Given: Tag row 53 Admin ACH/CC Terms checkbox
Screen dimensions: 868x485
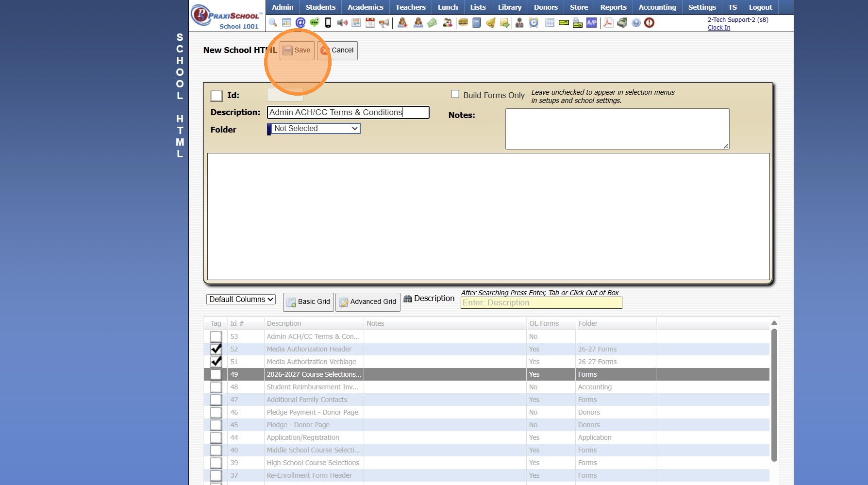Looking at the screenshot, I should click(x=216, y=336).
